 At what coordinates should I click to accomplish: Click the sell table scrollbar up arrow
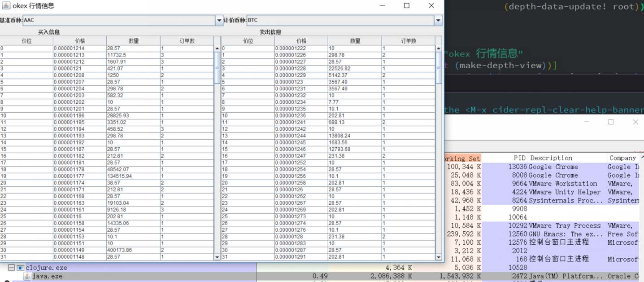click(x=439, y=48)
